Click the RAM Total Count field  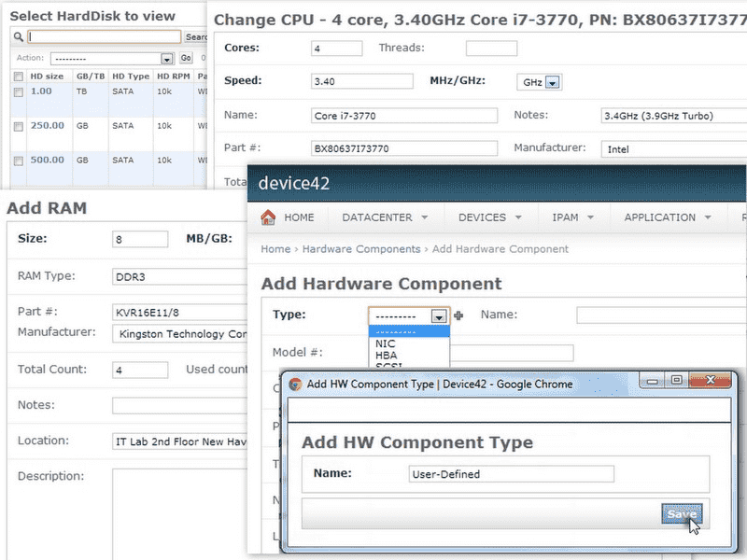[x=140, y=370]
